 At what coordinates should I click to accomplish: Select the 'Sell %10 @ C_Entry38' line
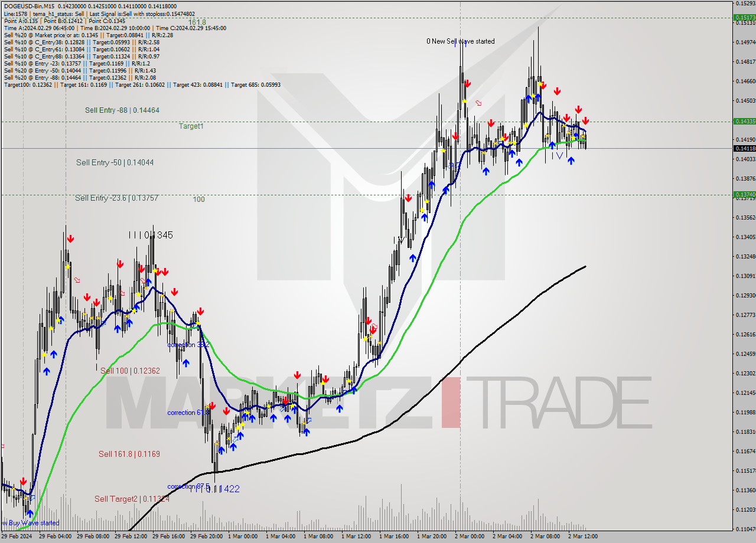coord(82,42)
